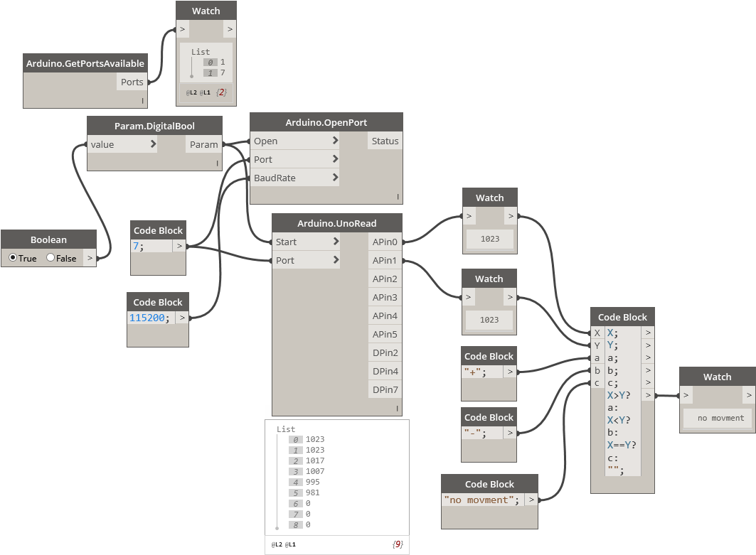Click the no movment result in Watch node
756x555 pixels.
click(x=720, y=418)
